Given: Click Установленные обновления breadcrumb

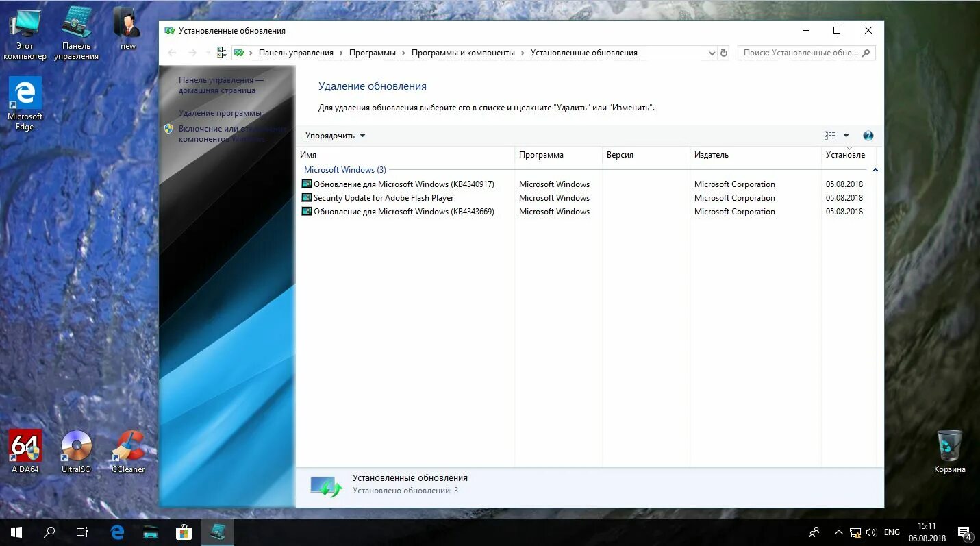Looking at the screenshot, I should click(x=584, y=53).
